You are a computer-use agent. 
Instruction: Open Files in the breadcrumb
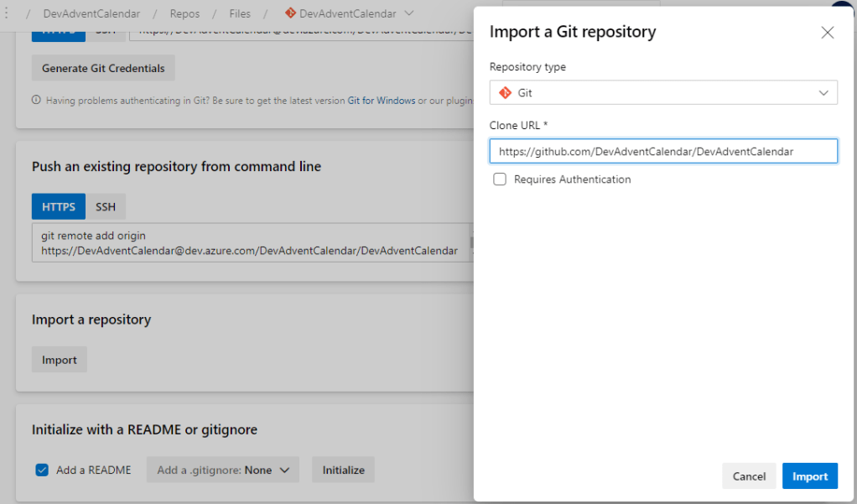click(x=240, y=13)
